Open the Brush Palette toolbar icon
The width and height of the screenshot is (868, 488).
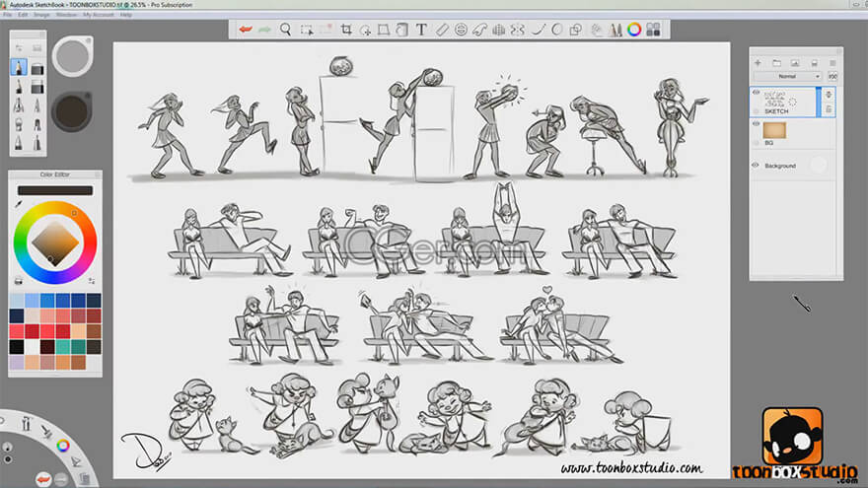point(615,30)
